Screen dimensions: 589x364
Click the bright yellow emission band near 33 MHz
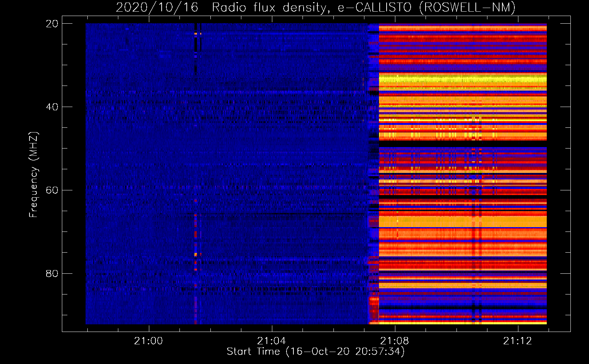point(463,79)
